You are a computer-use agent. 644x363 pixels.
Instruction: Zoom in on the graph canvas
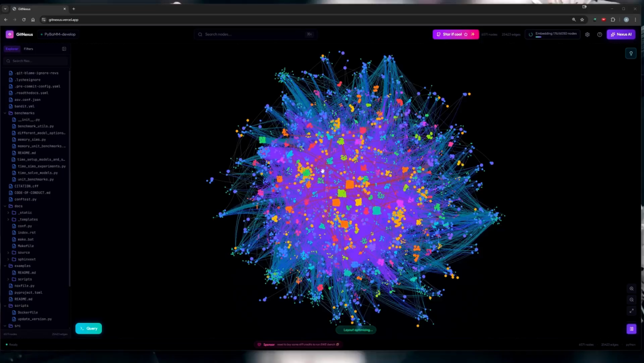click(631, 288)
